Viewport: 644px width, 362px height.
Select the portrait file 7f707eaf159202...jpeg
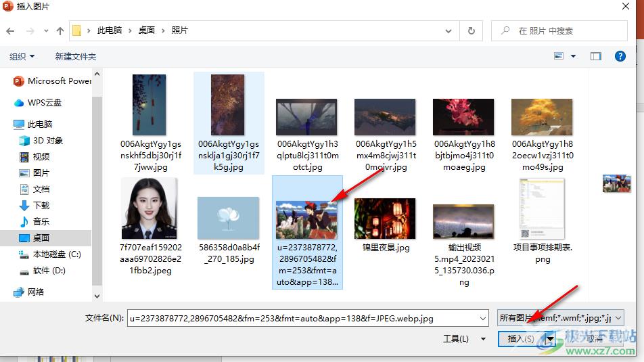point(150,227)
